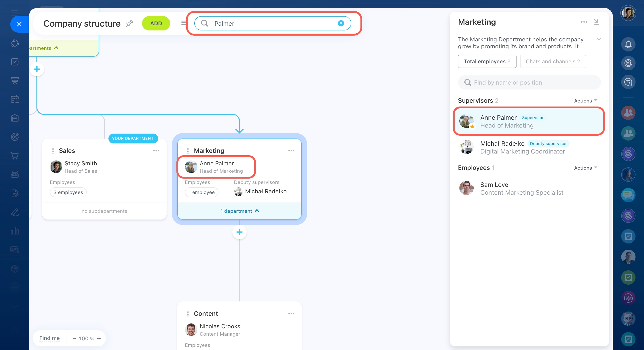
Task: Add subdepartment under Marketing with plus
Action: (239, 232)
